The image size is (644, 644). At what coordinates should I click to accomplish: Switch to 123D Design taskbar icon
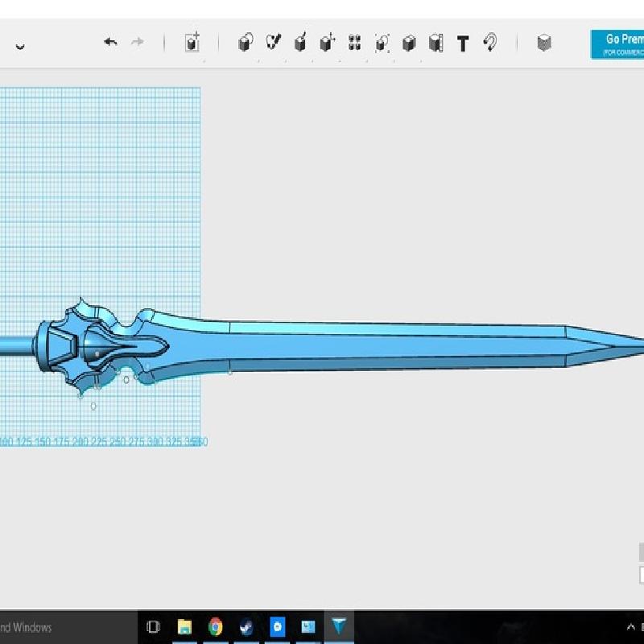pos(339,626)
